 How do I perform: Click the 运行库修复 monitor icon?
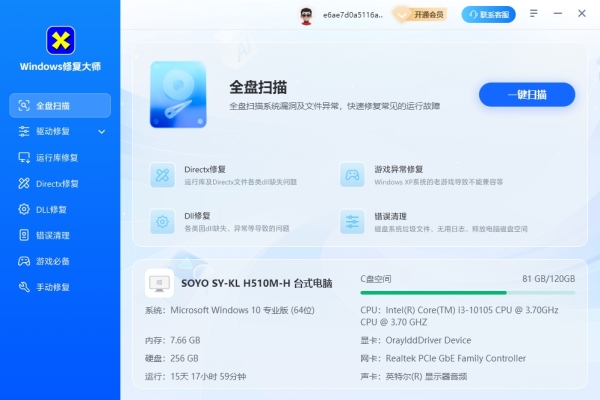click(x=24, y=158)
